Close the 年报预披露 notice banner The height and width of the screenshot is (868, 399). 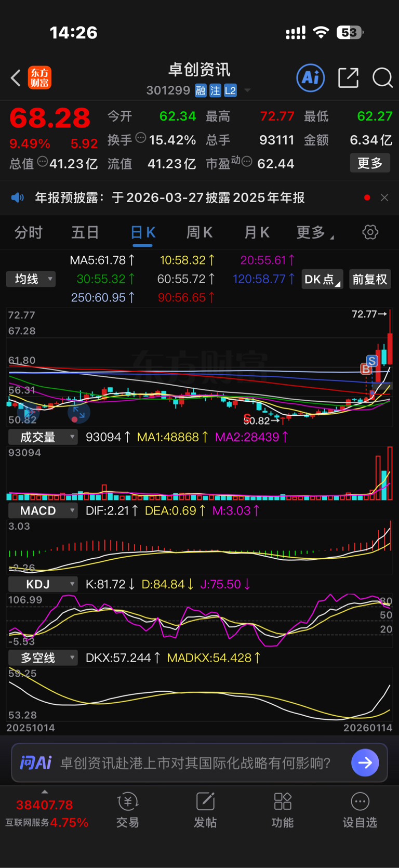[384, 198]
